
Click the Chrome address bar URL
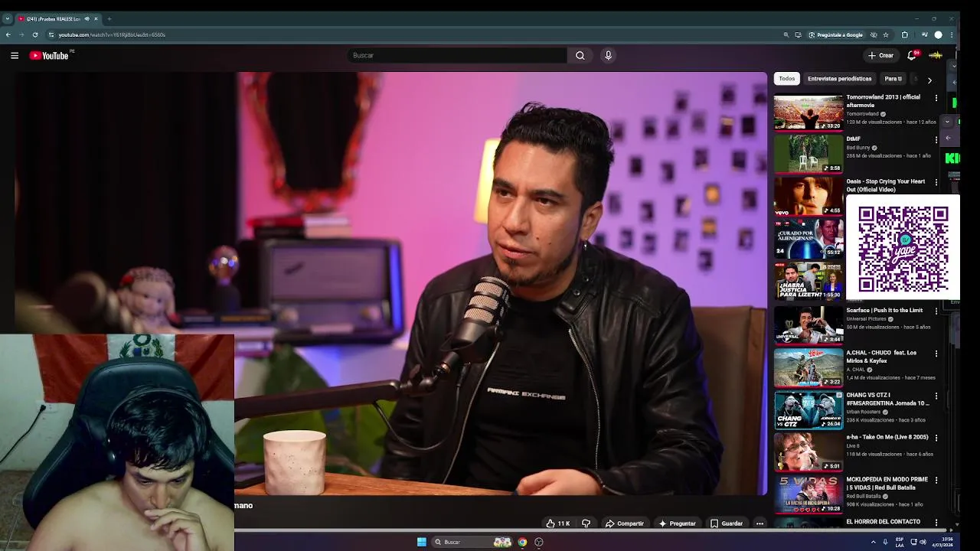tap(112, 34)
